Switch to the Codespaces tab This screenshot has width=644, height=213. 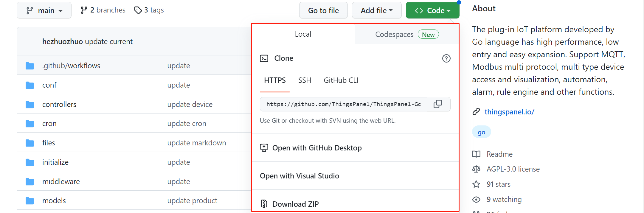click(406, 35)
